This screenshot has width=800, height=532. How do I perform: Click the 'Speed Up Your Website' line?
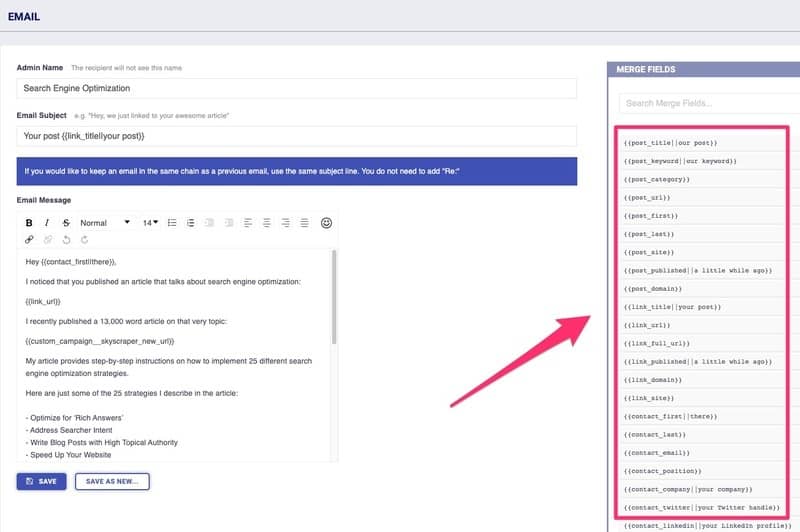(x=68, y=454)
